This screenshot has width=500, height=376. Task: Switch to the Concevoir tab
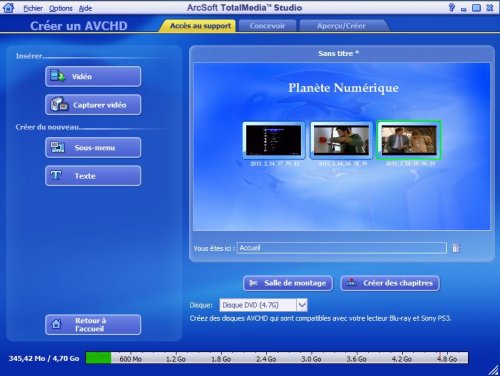coord(267,26)
